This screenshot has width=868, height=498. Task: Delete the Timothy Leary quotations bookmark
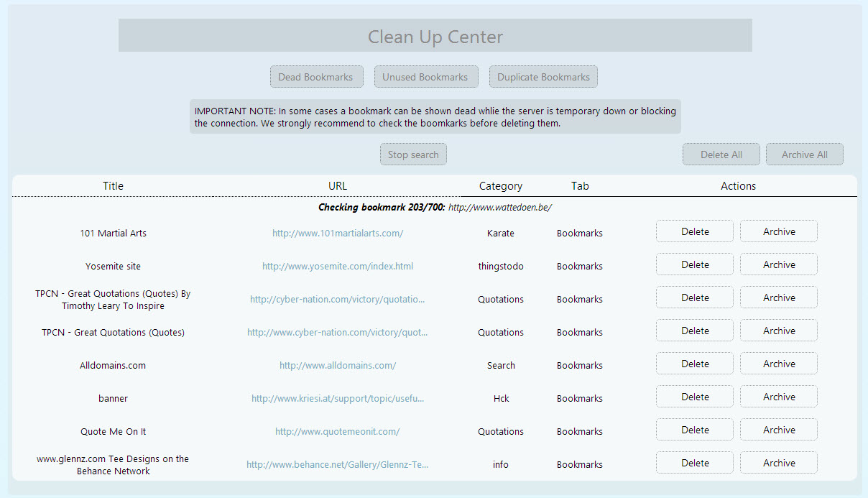(694, 298)
